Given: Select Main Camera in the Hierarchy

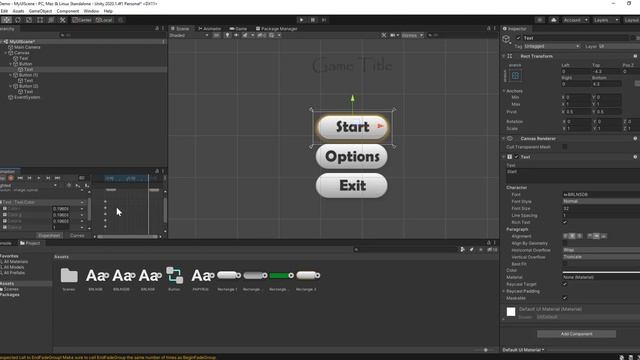Looking at the screenshot, I should click(27, 47).
